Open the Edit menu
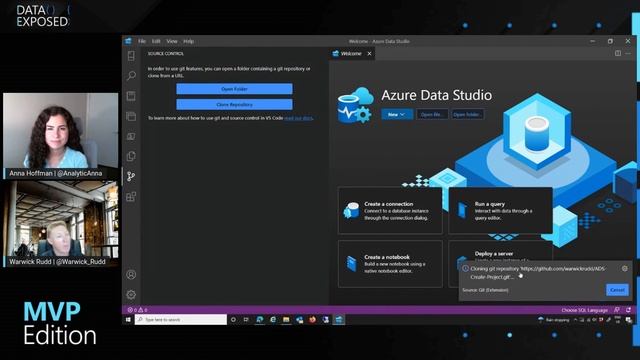This screenshot has height=360, width=640. 156,41
